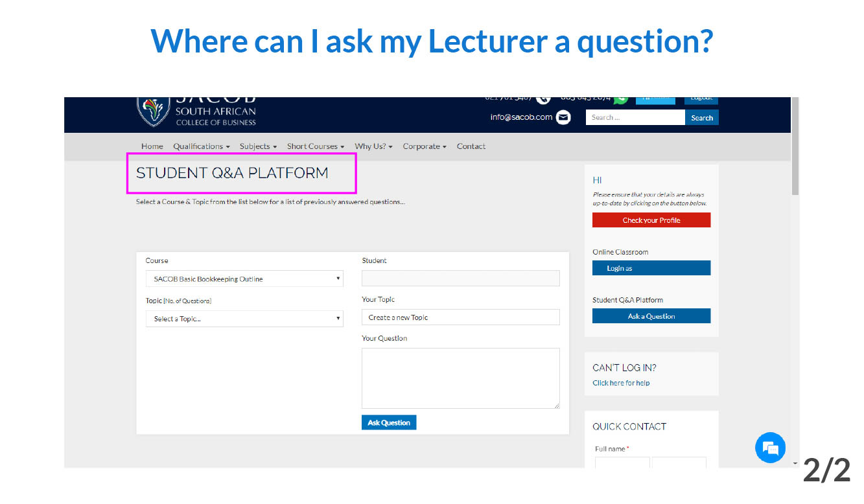Click in the header Search field
The height and width of the screenshot is (504, 864).
635,117
